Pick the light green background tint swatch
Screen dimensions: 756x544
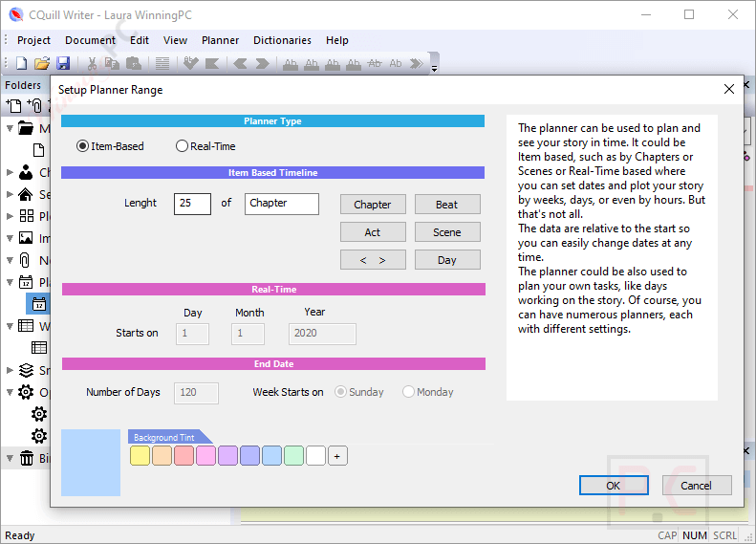[293, 456]
